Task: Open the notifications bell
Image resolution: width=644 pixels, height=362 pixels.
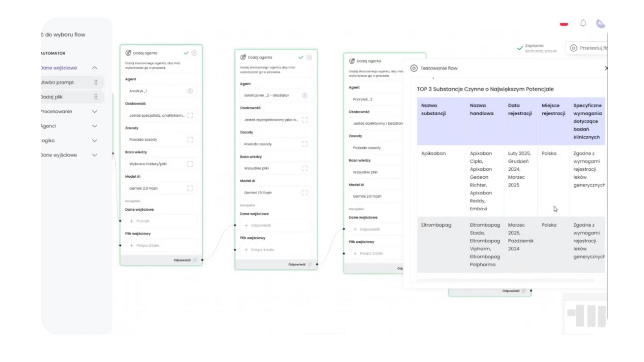Action: point(583,23)
